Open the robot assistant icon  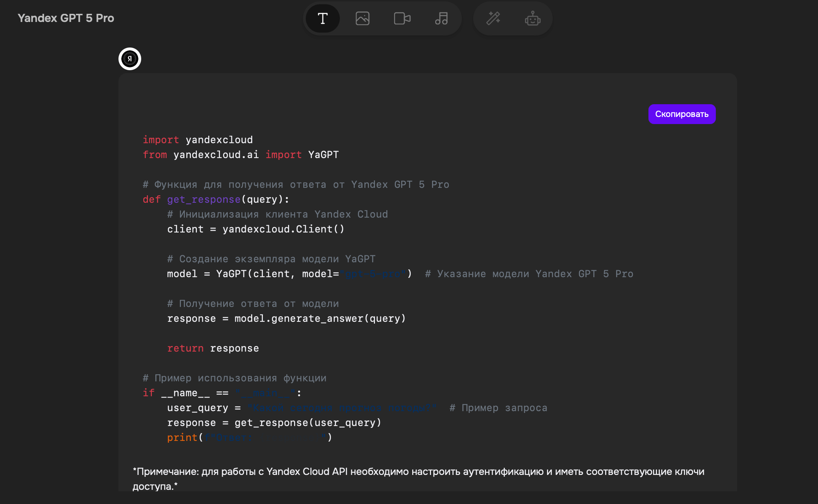coord(532,18)
